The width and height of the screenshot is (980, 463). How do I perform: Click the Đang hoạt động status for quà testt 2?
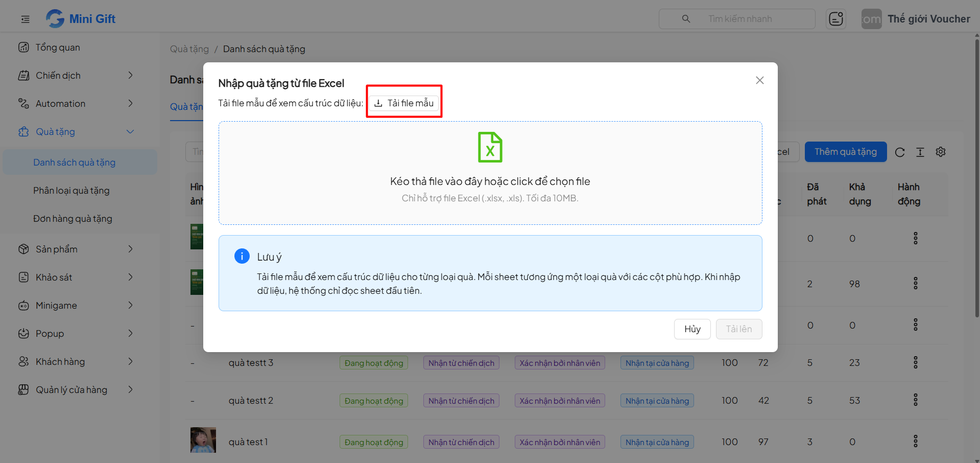point(374,401)
